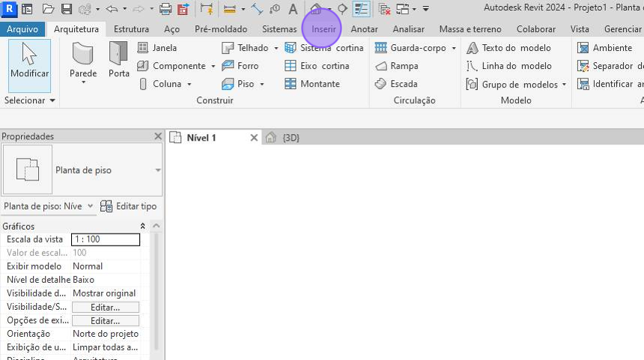
Task: Click the Properties panel scrollbar up arrow
Action: [x=156, y=226]
